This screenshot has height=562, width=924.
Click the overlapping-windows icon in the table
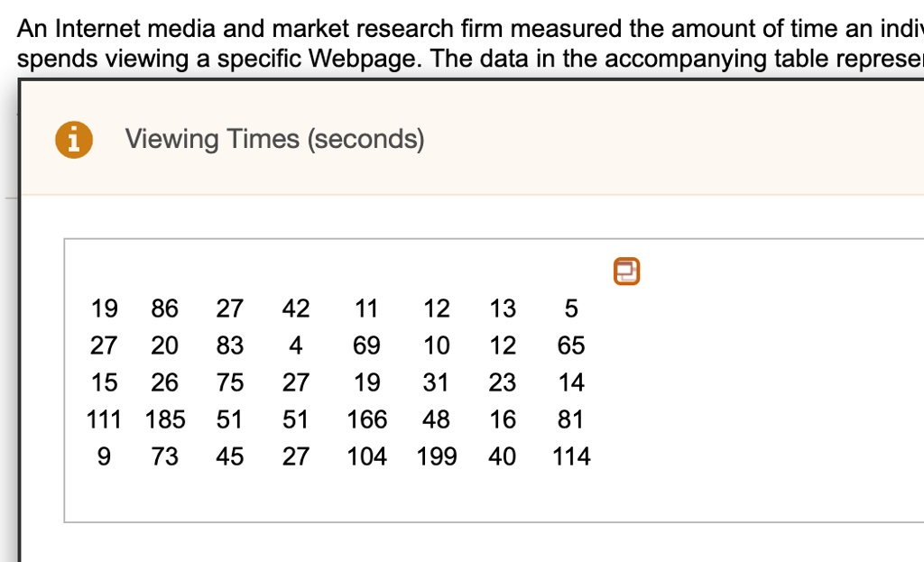pyautogui.click(x=626, y=271)
